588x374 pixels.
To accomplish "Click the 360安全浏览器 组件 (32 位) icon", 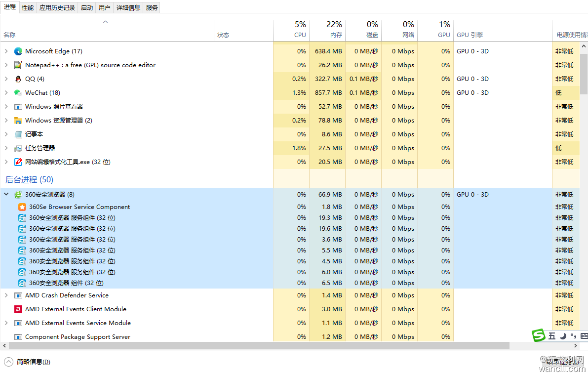I will click(22, 283).
